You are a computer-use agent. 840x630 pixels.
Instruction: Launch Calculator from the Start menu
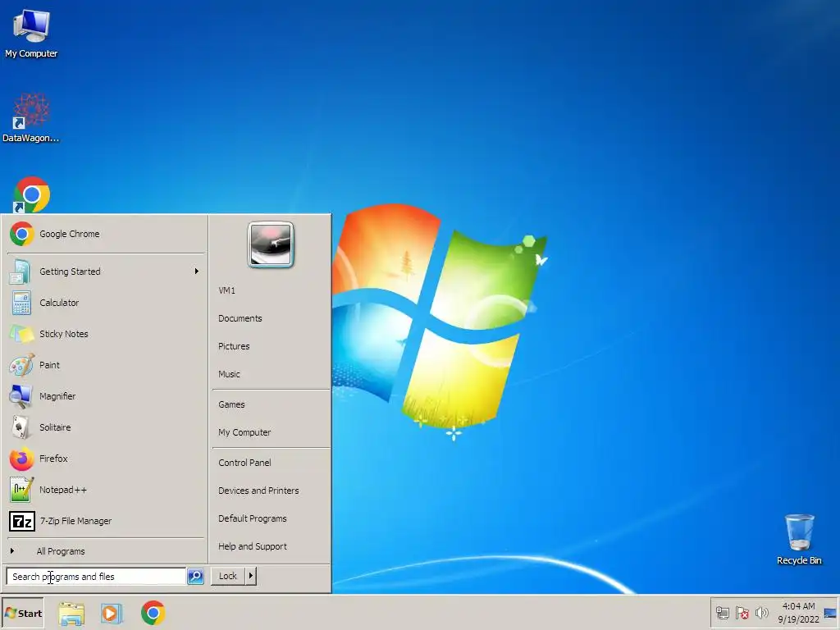coord(106,303)
